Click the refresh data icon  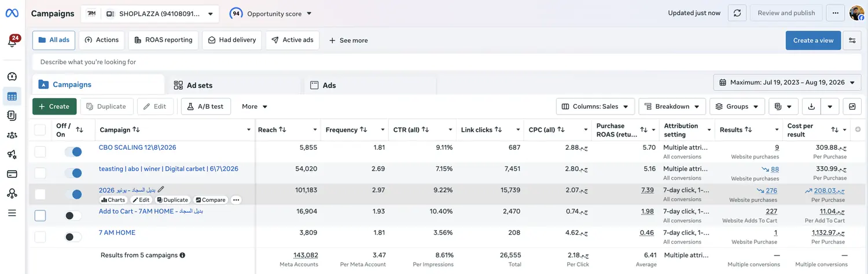pos(737,13)
